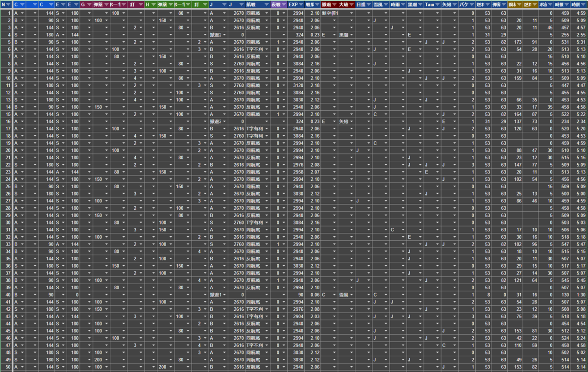Open the filter icon on the maroon G header
The image size is (588, 372).
click(89, 4)
